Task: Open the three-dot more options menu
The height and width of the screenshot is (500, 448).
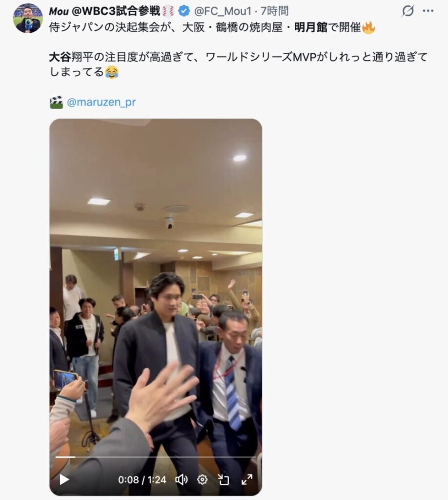Action: coord(428,11)
